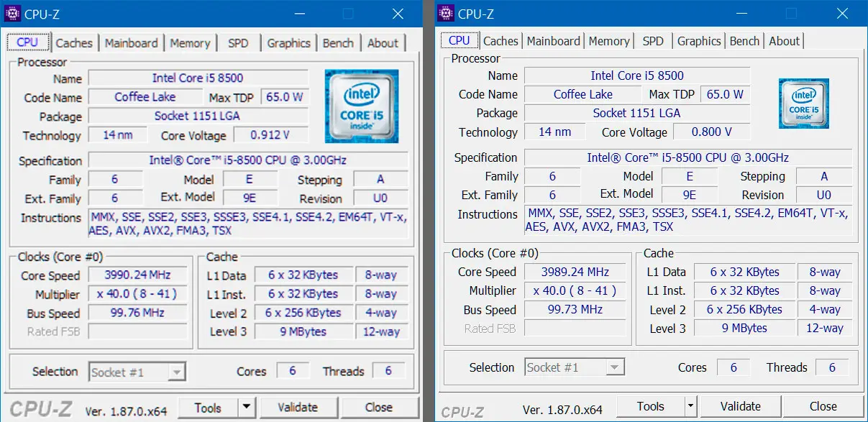The height and width of the screenshot is (422, 868).
Task: Minimize the left CPU-Z window
Action: (300, 14)
